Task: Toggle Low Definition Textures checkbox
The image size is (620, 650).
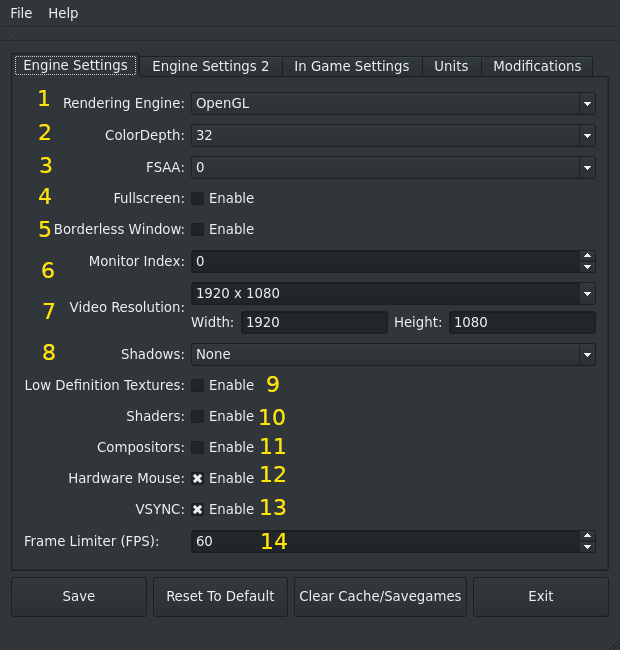Action: (x=198, y=385)
